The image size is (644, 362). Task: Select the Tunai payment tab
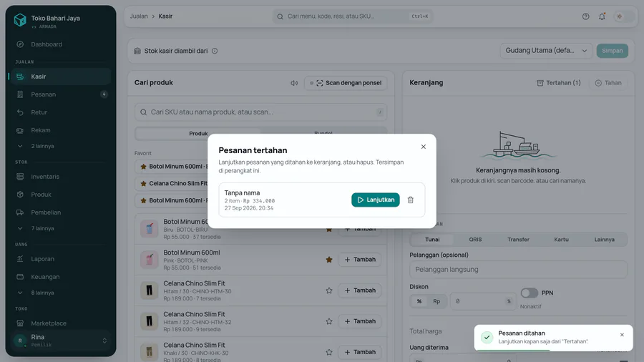[x=432, y=239]
